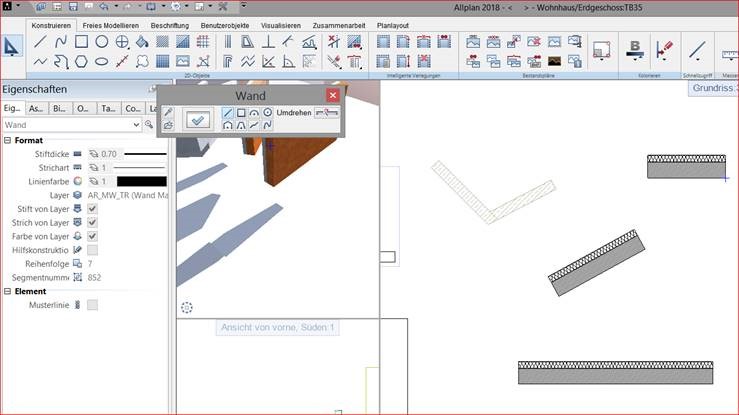The image size is (739, 415).
Task: Select the Ellipse tool in ribbon
Action: [x=102, y=61]
